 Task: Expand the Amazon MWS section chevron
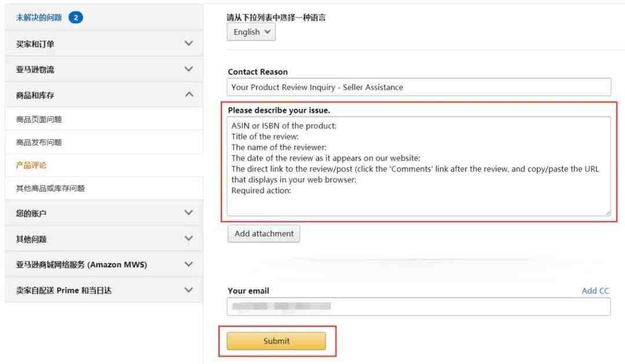click(189, 264)
